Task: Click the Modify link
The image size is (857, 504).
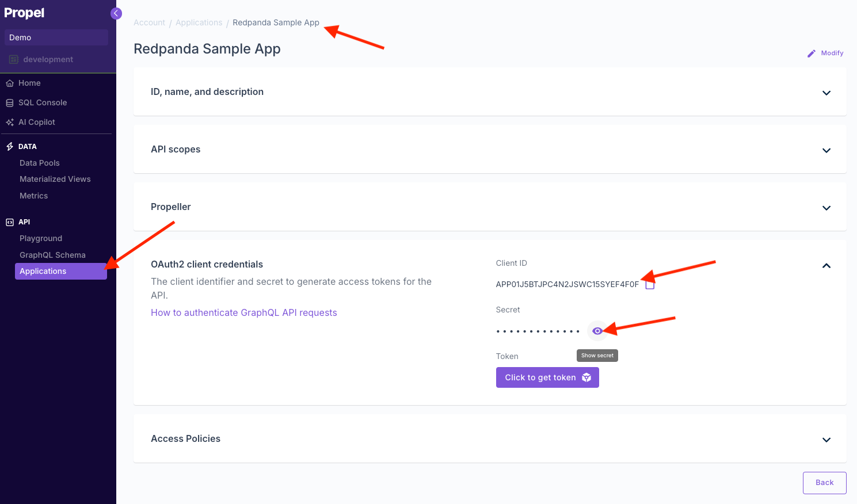Action: pyautogui.click(x=832, y=53)
